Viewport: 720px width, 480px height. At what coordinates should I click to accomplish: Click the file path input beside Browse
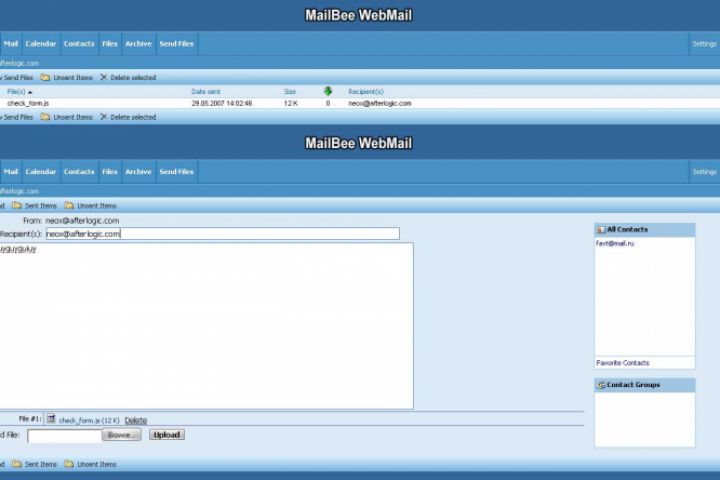64,435
